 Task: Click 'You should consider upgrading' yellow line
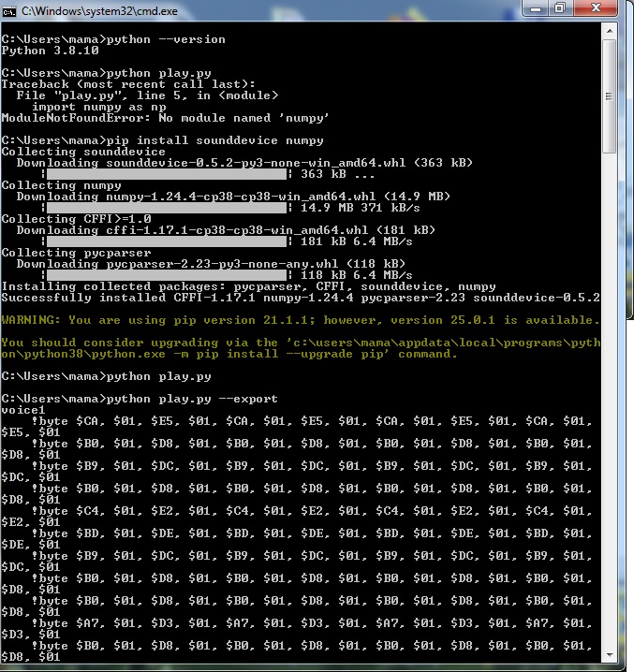pos(301,348)
